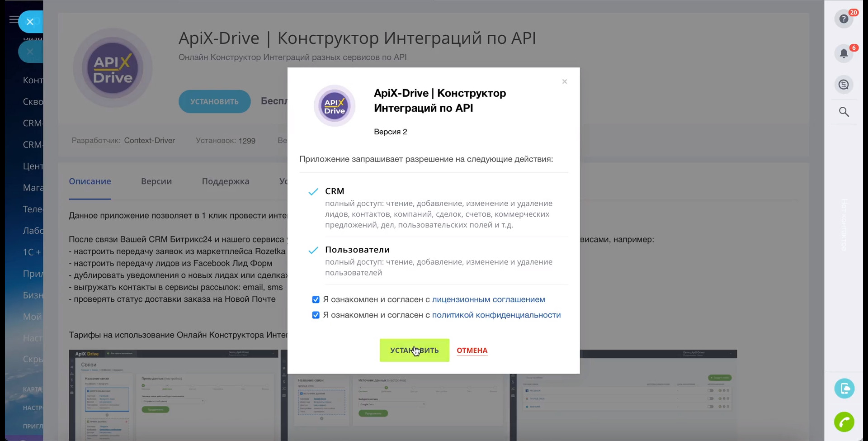
Task: Click the blue УСТАНОВИТЬ button on the app page
Action: pyautogui.click(x=214, y=101)
